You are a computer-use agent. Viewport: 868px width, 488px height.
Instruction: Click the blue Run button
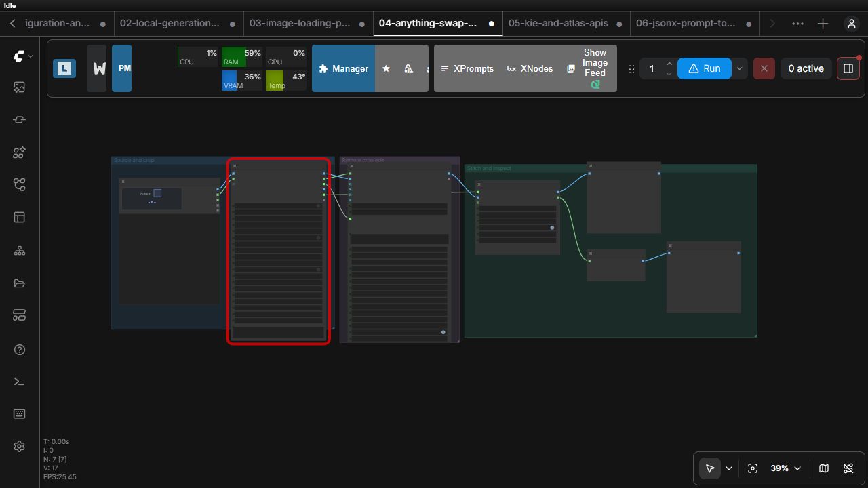705,68
